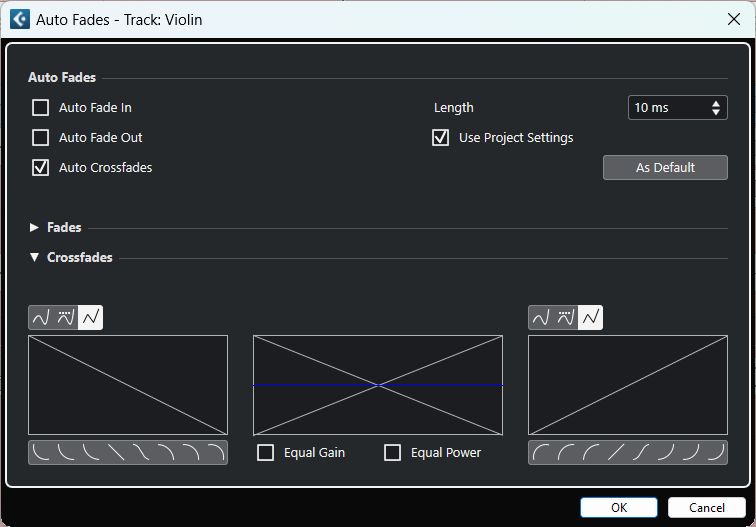Confirm the dialog with OK

tap(619, 508)
